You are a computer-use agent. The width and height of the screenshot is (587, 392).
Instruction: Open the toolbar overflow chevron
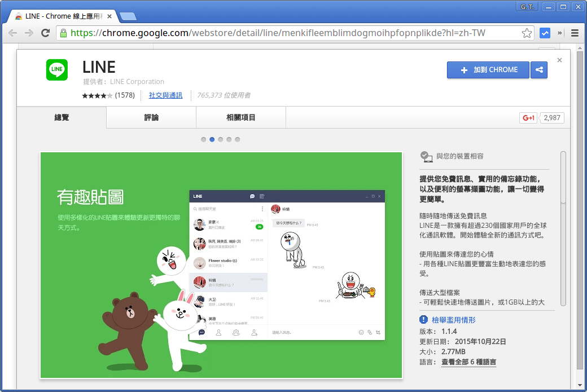coord(559,33)
